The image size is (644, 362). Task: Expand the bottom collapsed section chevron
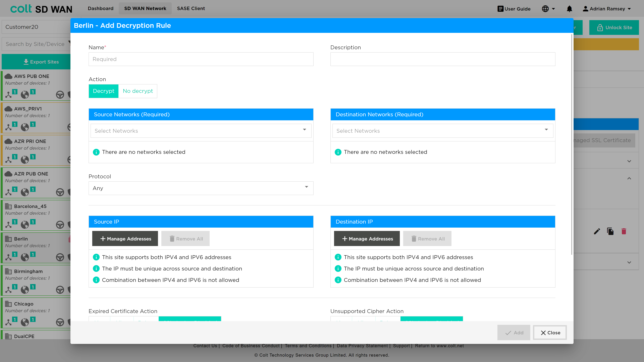pyautogui.click(x=629, y=262)
